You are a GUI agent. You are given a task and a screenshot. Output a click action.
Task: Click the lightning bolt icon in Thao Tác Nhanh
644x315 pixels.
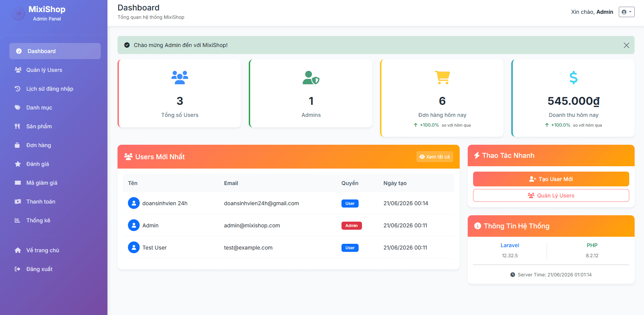pos(477,155)
